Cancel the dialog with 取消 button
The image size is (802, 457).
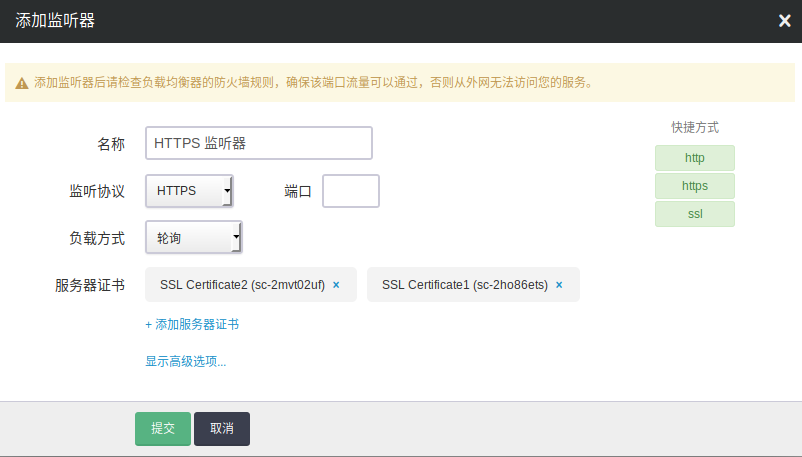pyautogui.click(x=222, y=429)
